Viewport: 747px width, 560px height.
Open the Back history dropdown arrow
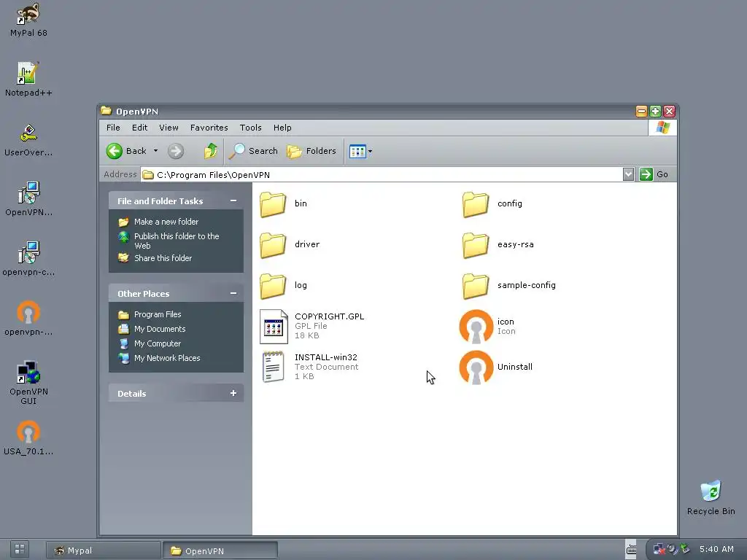pos(155,151)
